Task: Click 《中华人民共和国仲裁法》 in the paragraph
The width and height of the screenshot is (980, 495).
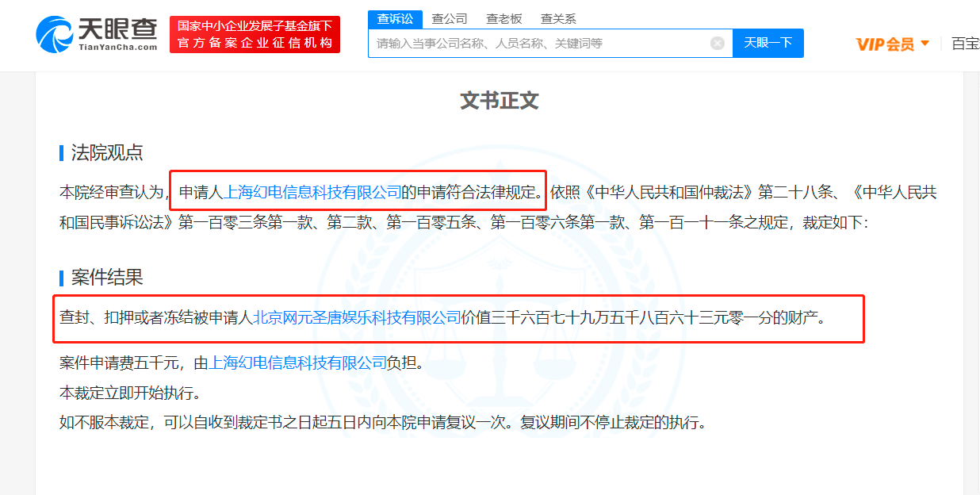Action: tap(671, 191)
